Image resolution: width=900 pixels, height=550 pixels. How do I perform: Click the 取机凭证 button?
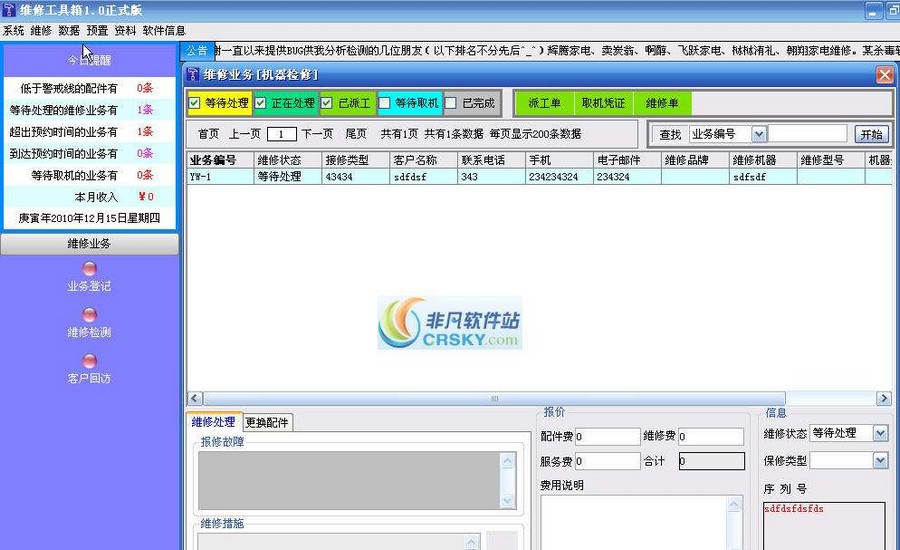pyautogui.click(x=603, y=103)
